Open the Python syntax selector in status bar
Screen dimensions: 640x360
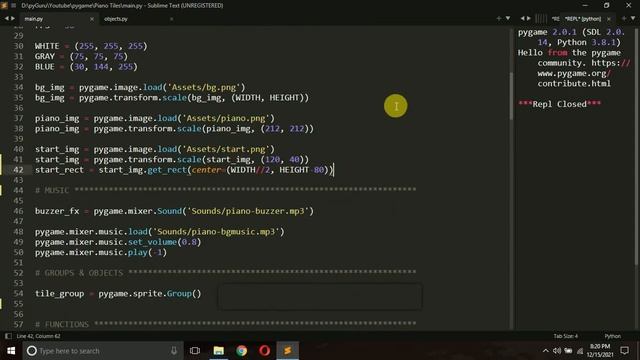613,336
